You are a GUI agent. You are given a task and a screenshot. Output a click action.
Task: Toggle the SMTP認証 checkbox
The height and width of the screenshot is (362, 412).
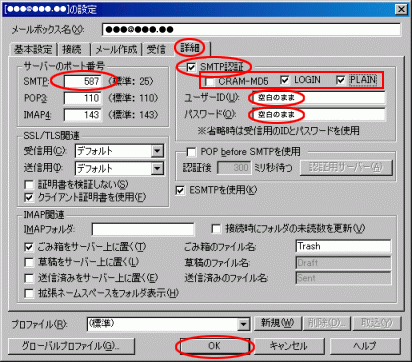pos(191,68)
